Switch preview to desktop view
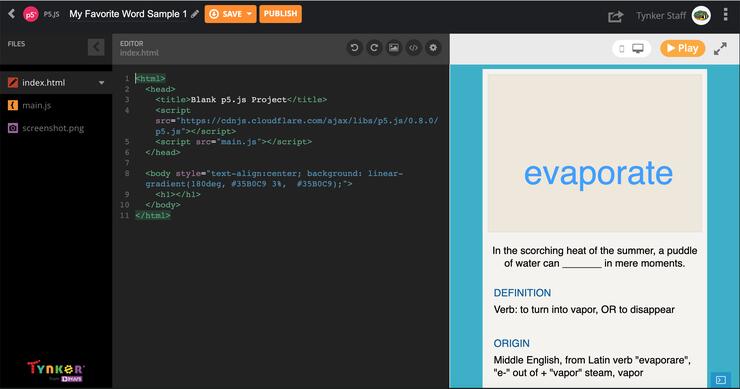The height and width of the screenshot is (389, 740). pos(638,49)
